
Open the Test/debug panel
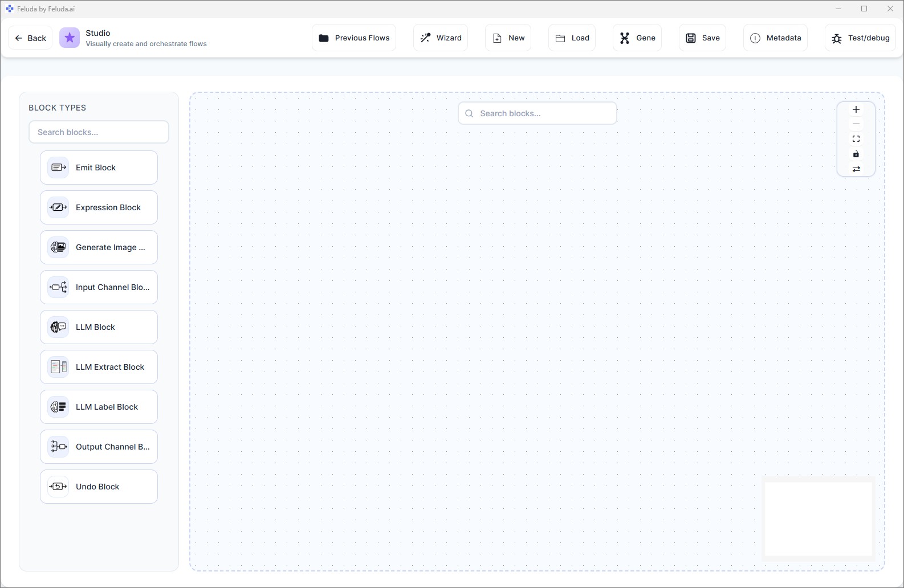860,38
